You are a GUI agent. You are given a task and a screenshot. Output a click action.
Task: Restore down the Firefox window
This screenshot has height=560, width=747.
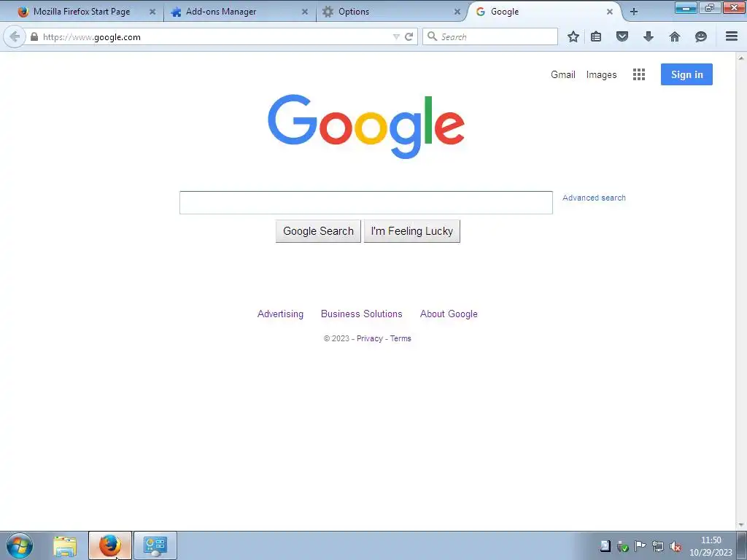coord(710,7)
